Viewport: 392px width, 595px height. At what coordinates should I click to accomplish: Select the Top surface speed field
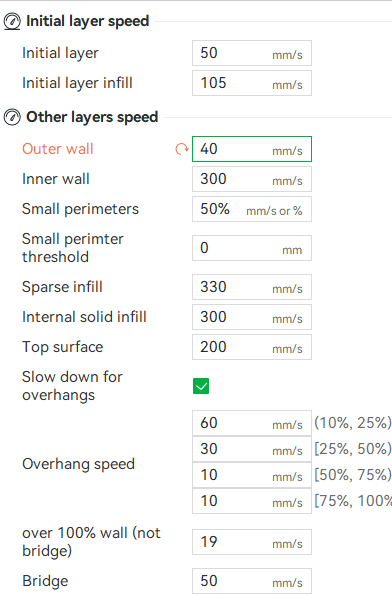(252, 347)
